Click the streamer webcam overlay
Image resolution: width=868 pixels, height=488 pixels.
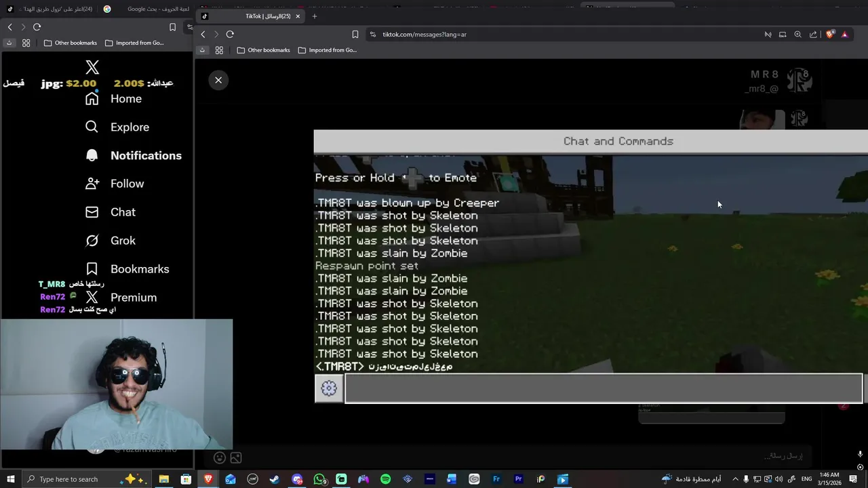(x=117, y=384)
